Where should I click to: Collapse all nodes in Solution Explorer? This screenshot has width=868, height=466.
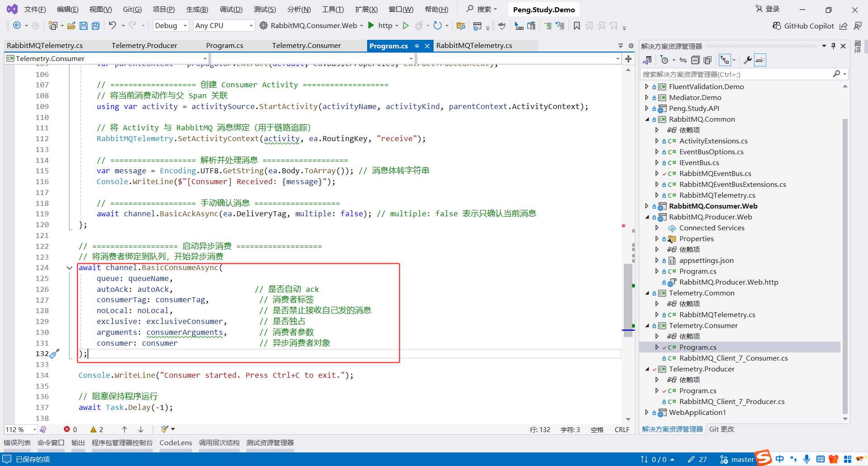pos(695,60)
